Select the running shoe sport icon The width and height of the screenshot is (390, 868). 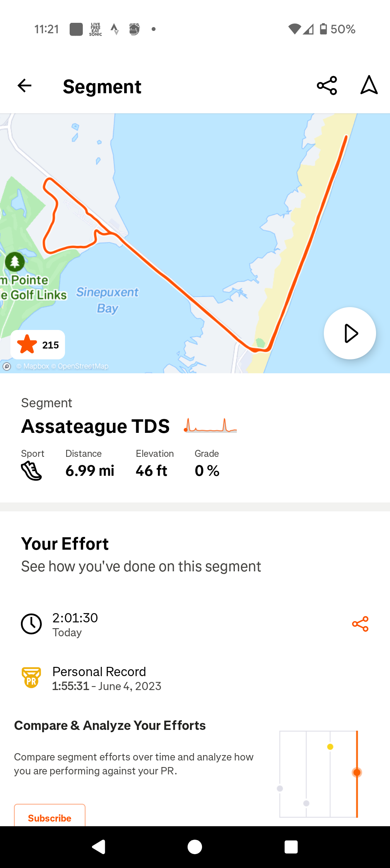(x=31, y=471)
